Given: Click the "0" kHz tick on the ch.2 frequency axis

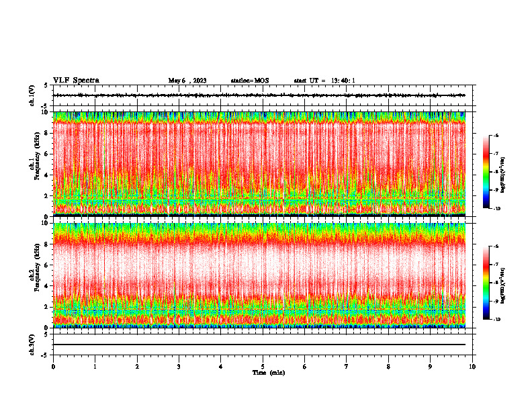Looking at the screenshot, I should [47, 328].
